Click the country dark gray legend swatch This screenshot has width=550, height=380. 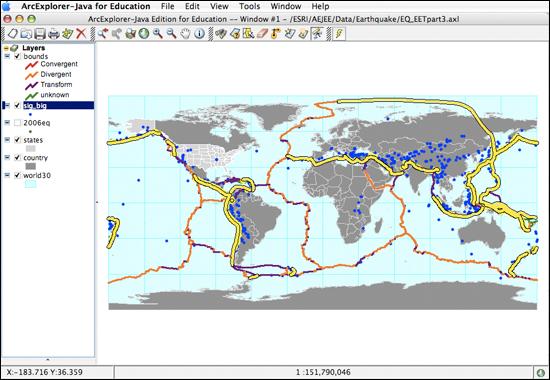(31, 166)
